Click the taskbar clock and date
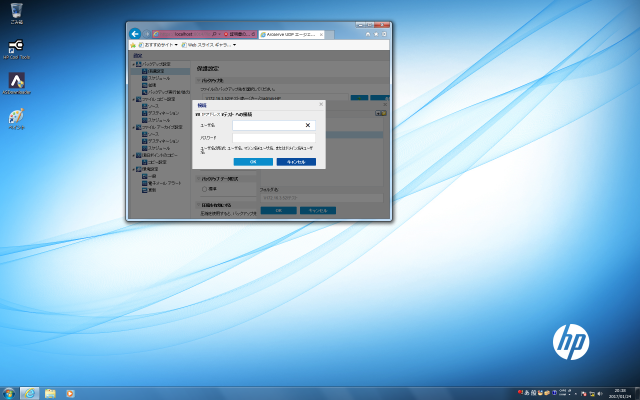Viewport: 640px width, 400px height. click(x=620, y=392)
